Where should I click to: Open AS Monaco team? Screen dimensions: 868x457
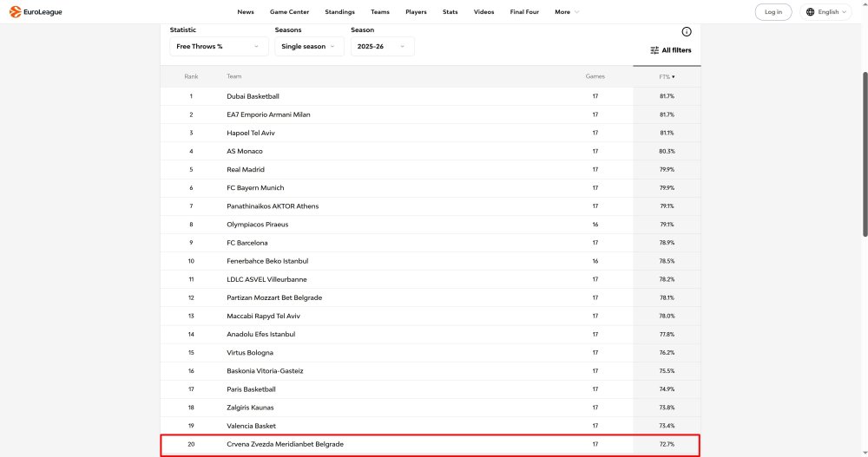245,151
